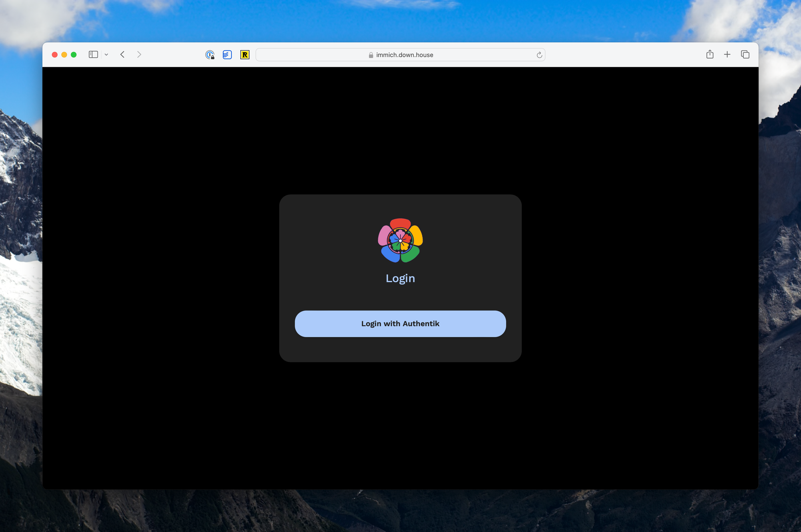Click the padlock icon beside immich.down.house

tap(371, 55)
